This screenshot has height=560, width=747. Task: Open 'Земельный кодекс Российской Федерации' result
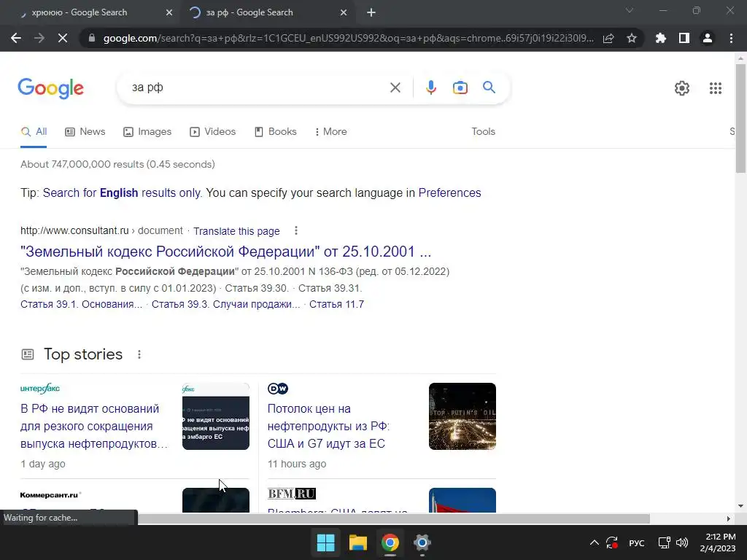point(226,252)
